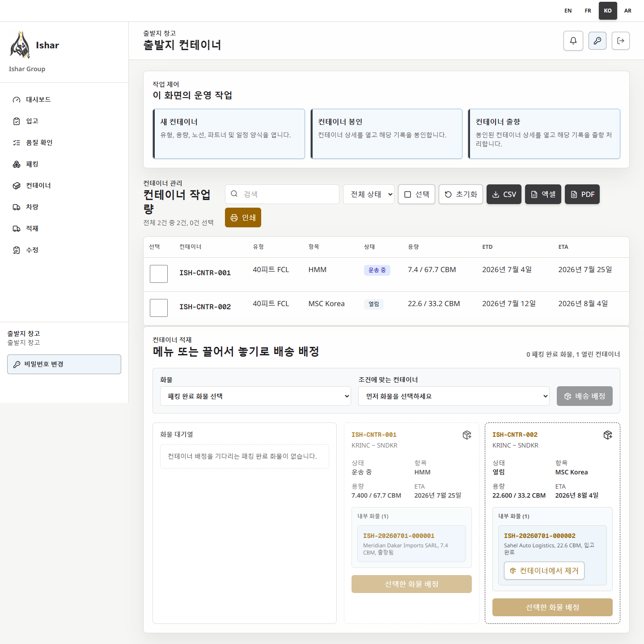Click ISH-CNTR-001 in the table
The width and height of the screenshot is (644, 644).
(205, 273)
